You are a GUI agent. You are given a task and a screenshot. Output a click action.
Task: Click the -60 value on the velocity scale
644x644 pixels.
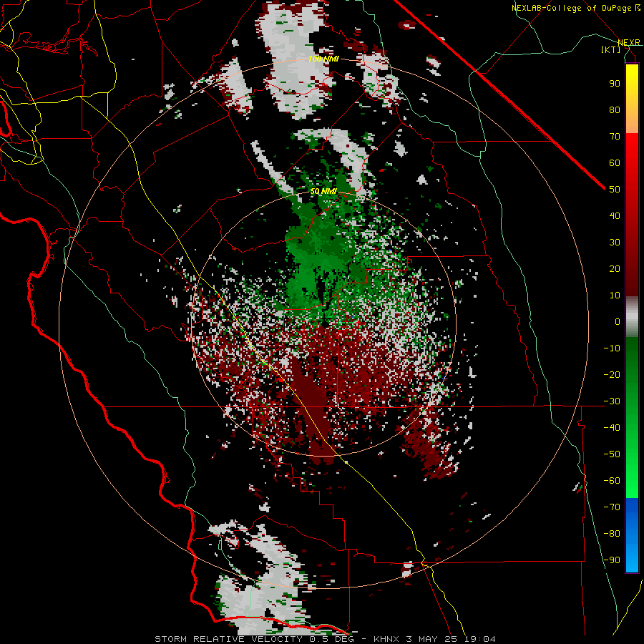pyautogui.click(x=612, y=481)
